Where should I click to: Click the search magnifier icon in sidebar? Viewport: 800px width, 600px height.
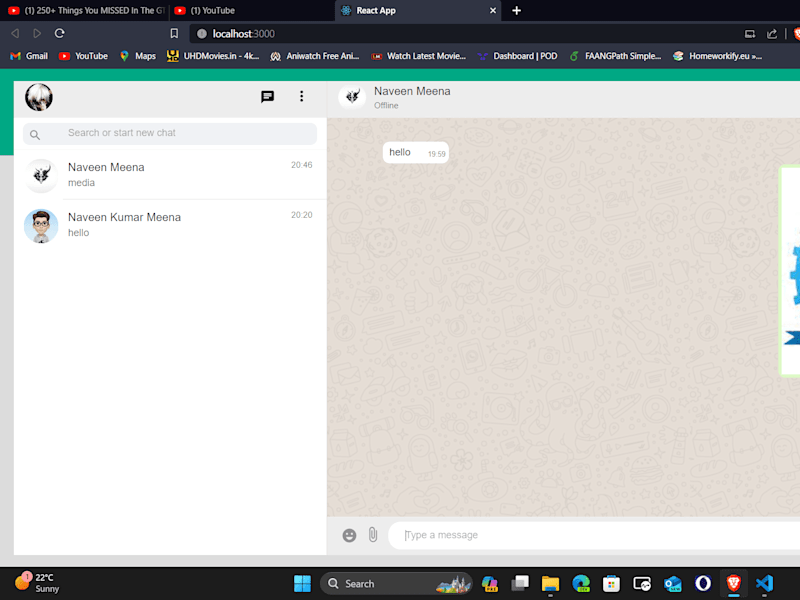(35, 135)
